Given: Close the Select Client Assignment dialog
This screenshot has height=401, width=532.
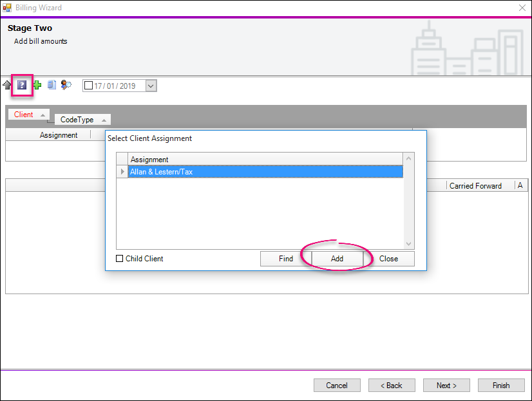Looking at the screenshot, I should click(x=388, y=259).
